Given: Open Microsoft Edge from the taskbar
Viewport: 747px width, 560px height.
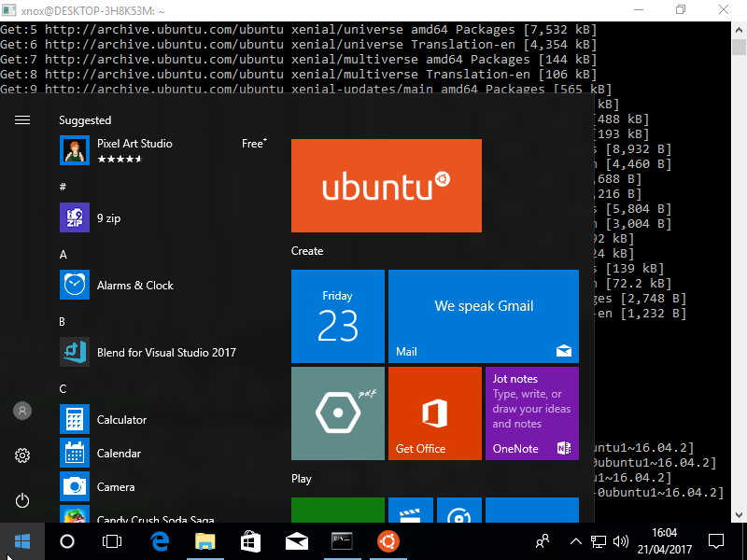Looking at the screenshot, I should click(x=160, y=541).
